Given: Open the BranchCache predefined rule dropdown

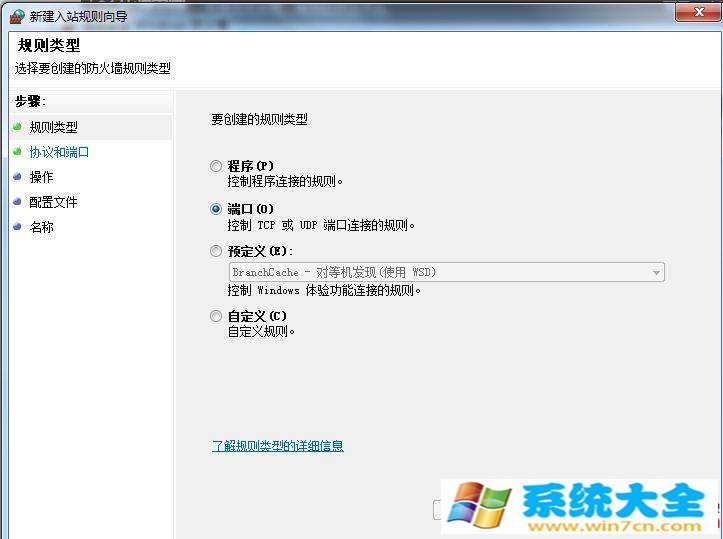Looking at the screenshot, I should point(446,272).
